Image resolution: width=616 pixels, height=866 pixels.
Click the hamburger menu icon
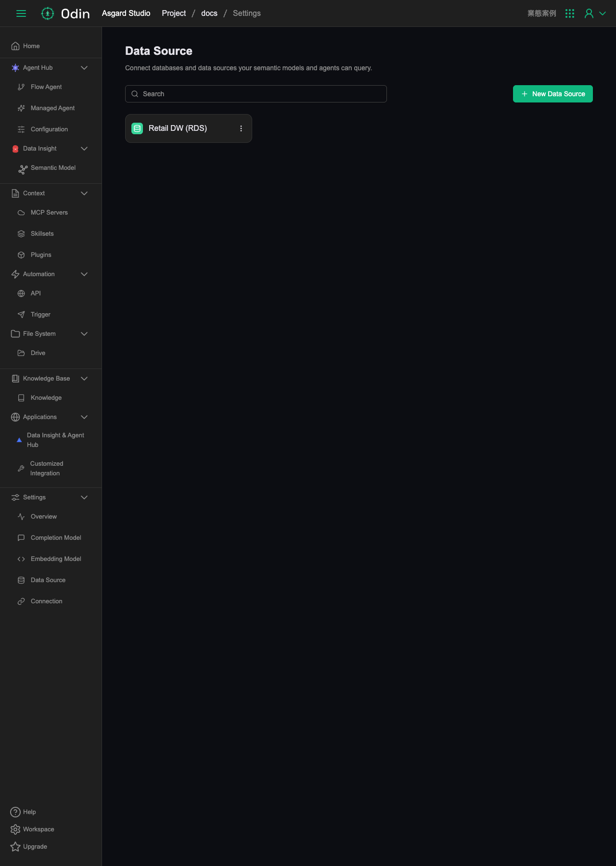[21, 13]
